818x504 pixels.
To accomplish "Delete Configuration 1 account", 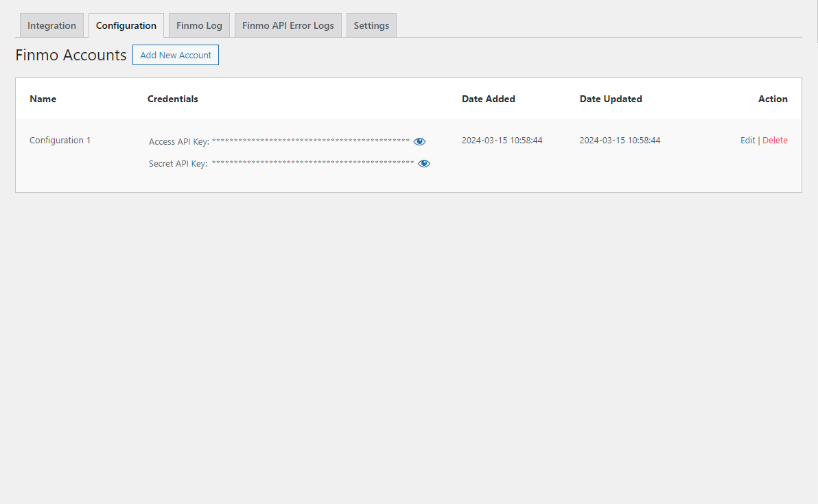I will 775,140.
